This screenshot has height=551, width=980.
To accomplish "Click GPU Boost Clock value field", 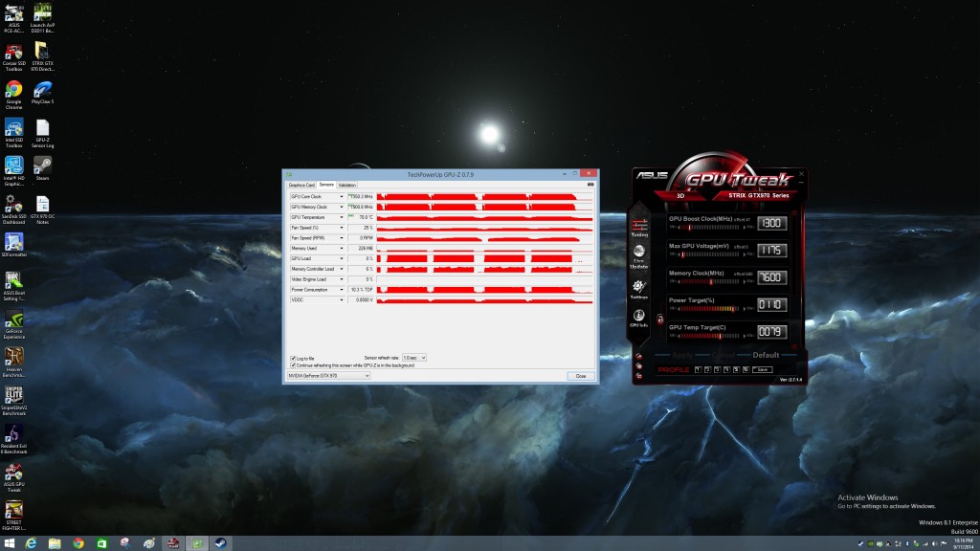I will click(x=772, y=223).
